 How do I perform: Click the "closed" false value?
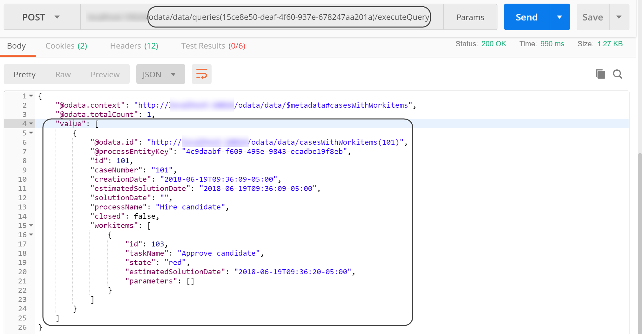click(145, 216)
